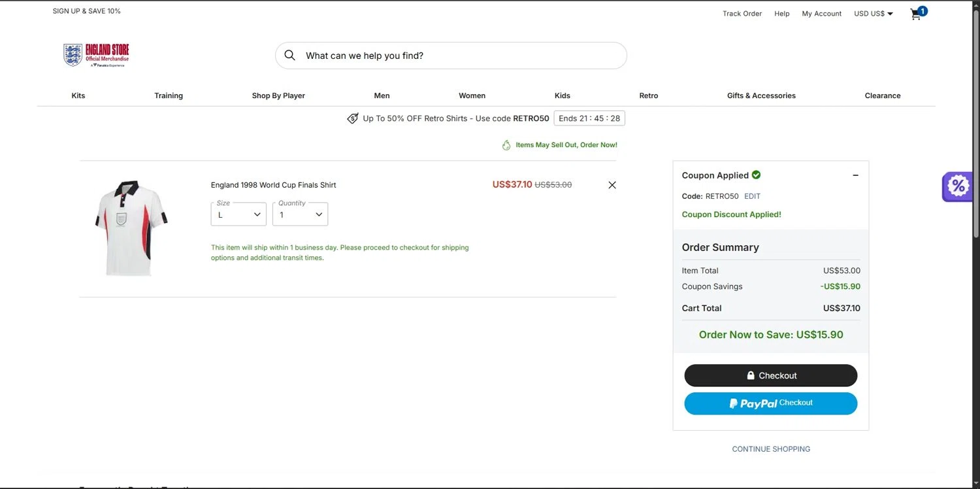
Task: Open the Size dropdown
Action: [238, 214]
